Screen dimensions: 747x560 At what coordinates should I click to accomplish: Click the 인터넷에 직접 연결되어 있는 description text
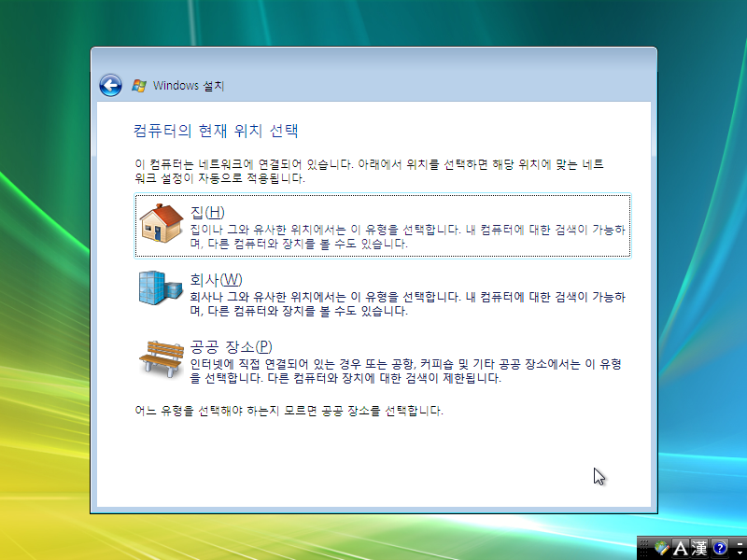coord(406,371)
